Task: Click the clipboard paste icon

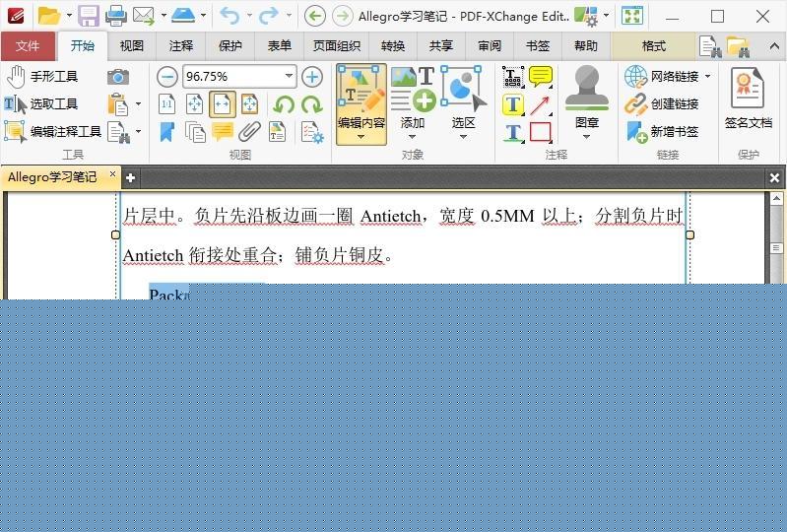Action: [118, 104]
